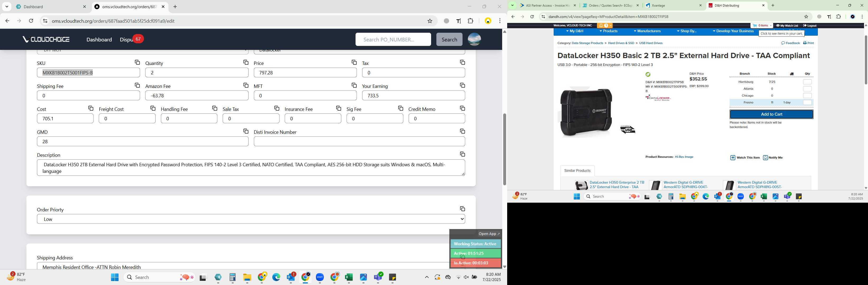Click the Feedback link on D&H
This screenshot has height=285, width=868.
pyautogui.click(x=790, y=43)
